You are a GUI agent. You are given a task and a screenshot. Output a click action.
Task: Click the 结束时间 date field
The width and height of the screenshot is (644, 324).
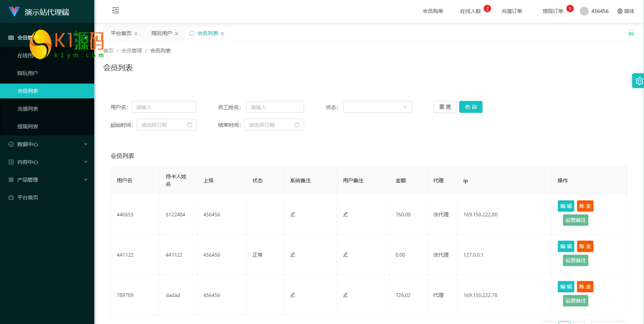coord(274,125)
